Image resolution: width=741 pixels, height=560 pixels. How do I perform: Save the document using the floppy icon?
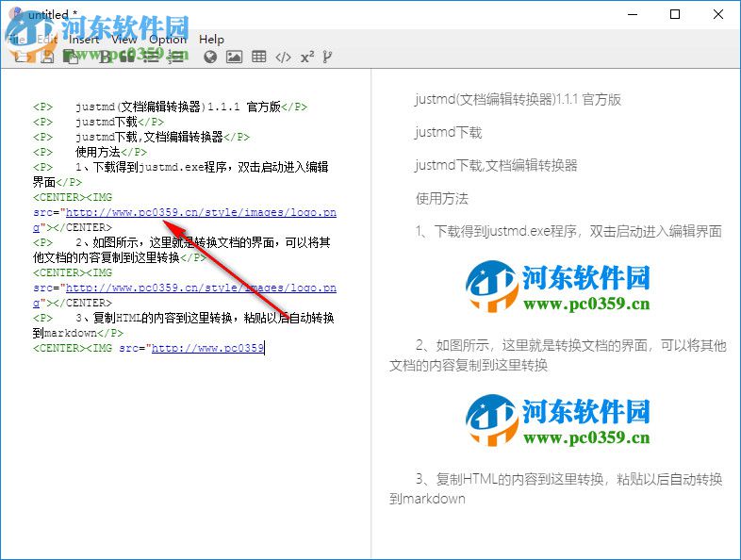click(47, 57)
